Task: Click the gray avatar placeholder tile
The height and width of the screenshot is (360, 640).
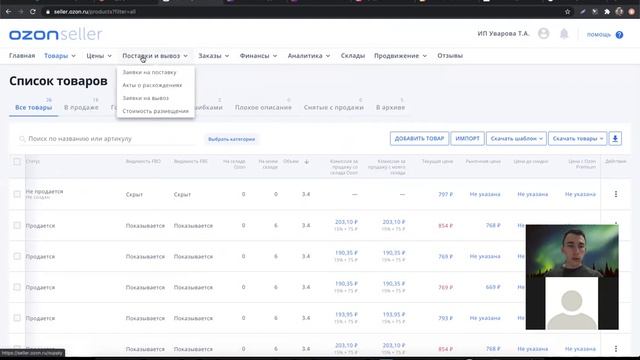Action: [571, 303]
